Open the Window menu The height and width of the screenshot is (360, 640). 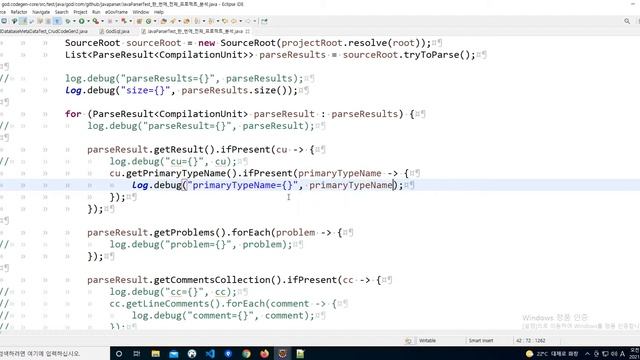click(140, 12)
